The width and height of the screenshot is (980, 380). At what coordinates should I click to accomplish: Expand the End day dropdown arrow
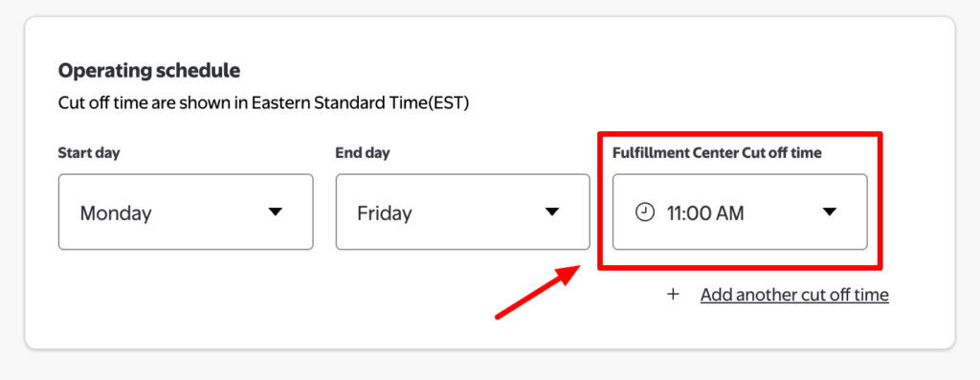click(551, 212)
